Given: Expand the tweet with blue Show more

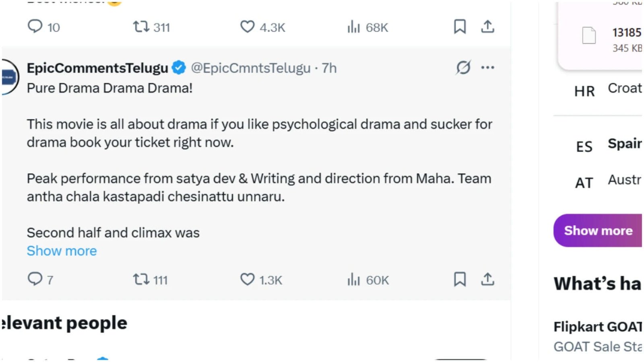Looking at the screenshot, I should tap(62, 251).
